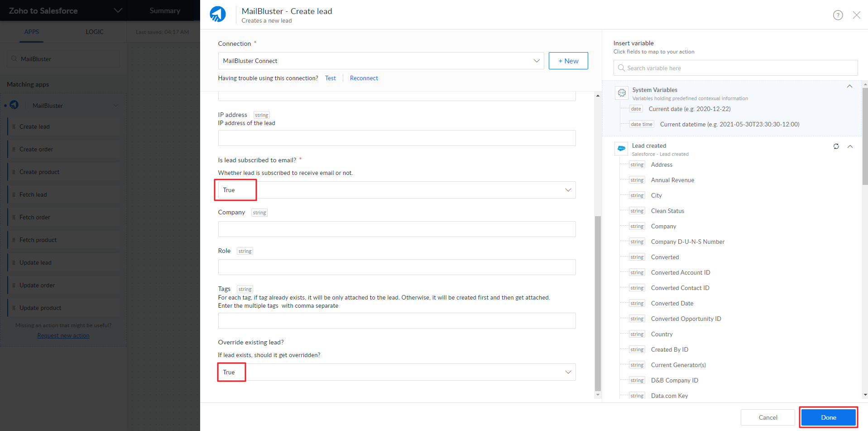Collapse the Lead created variable list
This screenshot has height=431, width=868.
850,146
